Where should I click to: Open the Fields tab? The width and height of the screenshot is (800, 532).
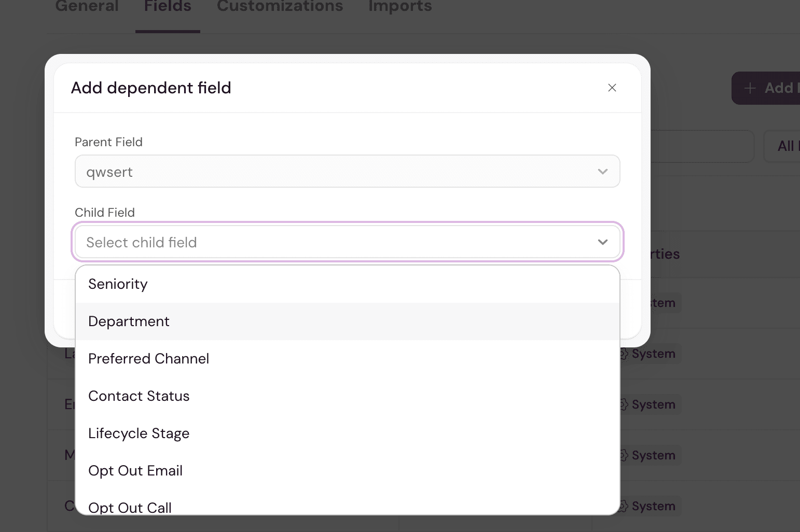click(x=168, y=7)
